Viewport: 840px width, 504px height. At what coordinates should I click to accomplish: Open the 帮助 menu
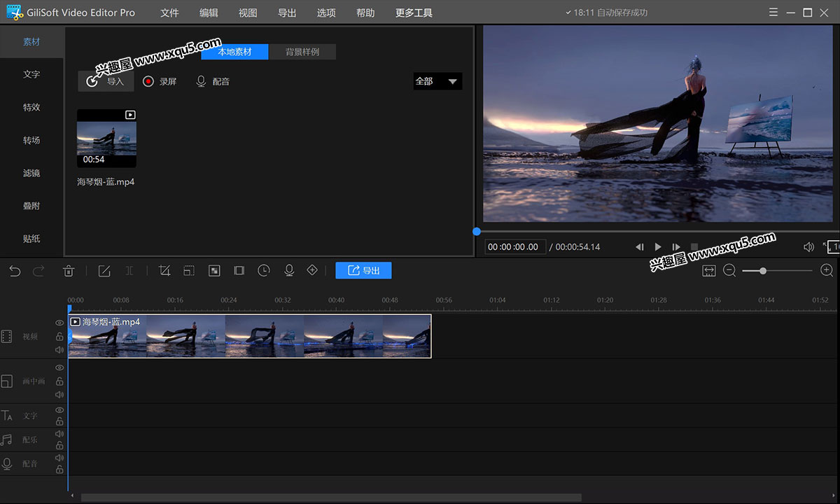coord(365,13)
